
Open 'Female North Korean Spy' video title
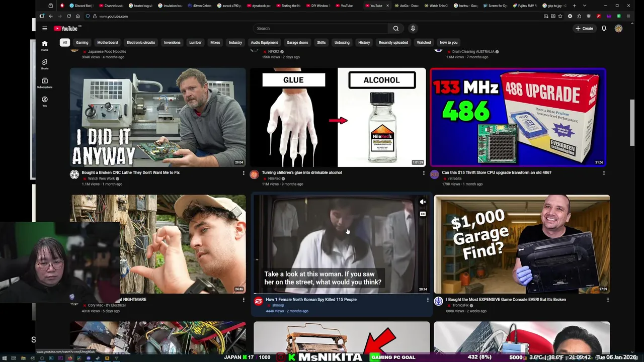click(x=311, y=300)
